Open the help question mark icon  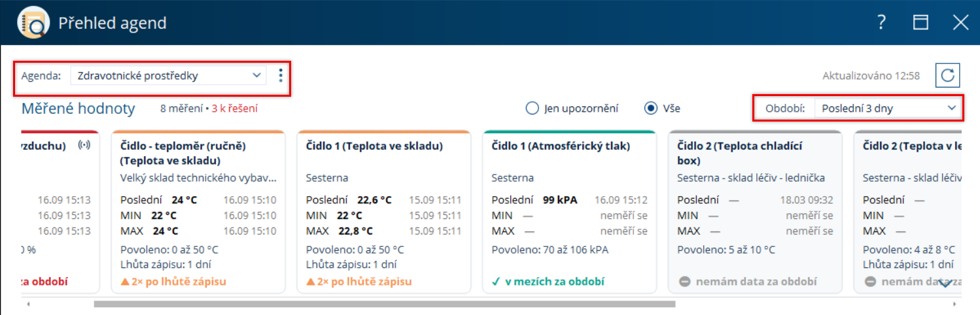pos(882,22)
